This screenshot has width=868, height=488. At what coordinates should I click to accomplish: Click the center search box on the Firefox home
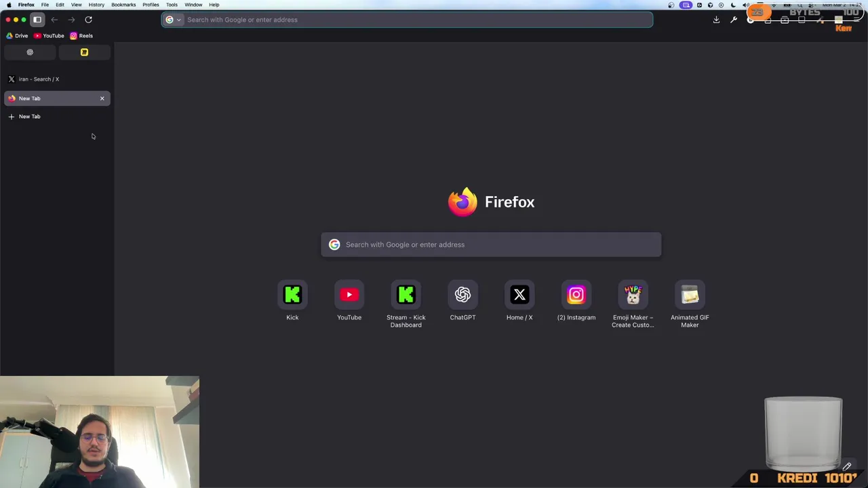coord(491,245)
